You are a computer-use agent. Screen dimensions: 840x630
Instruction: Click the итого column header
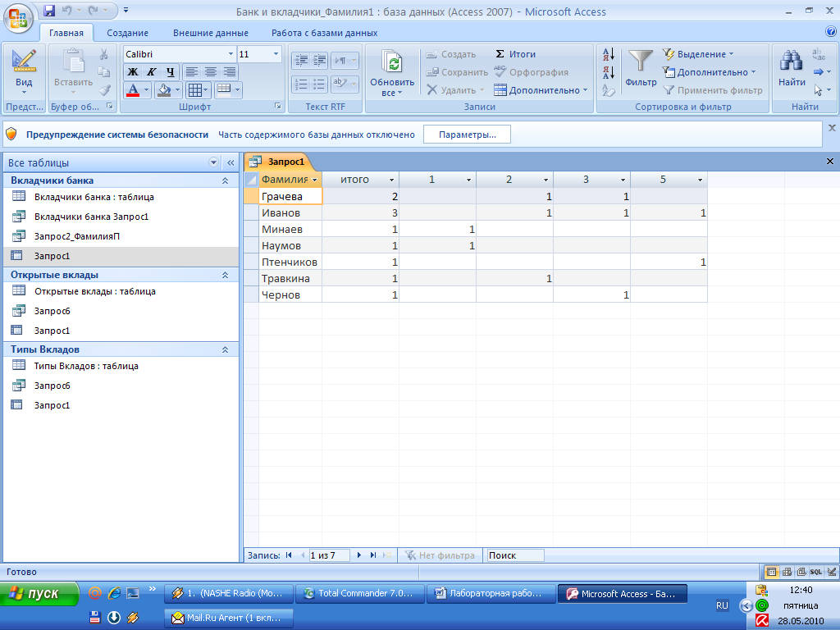click(354, 180)
